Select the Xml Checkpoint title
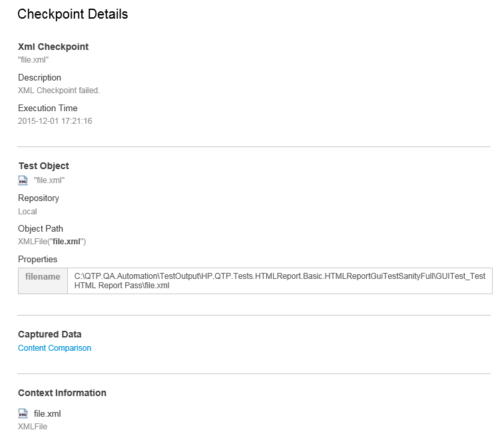504x442 pixels. [x=53, y=47]
